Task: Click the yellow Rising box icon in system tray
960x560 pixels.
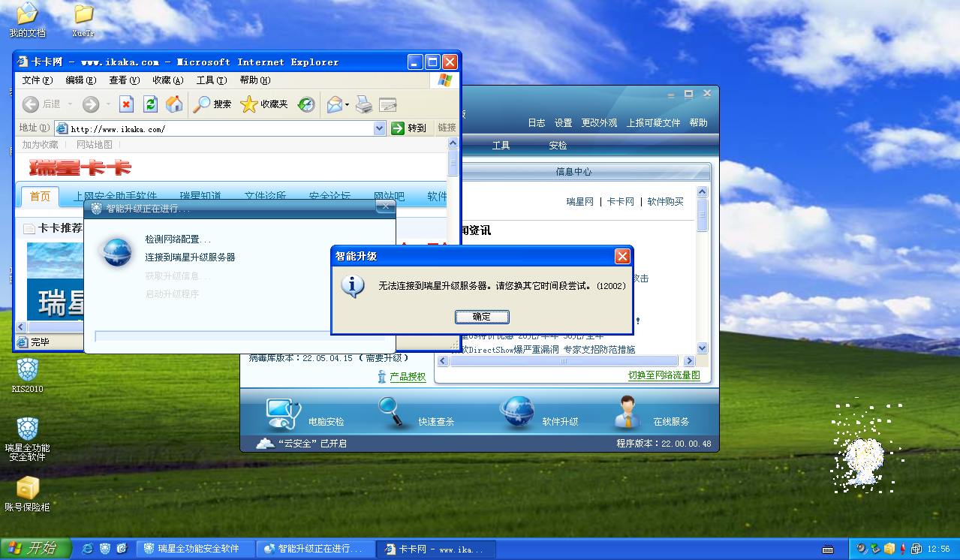Action: (x=889, y=549)
